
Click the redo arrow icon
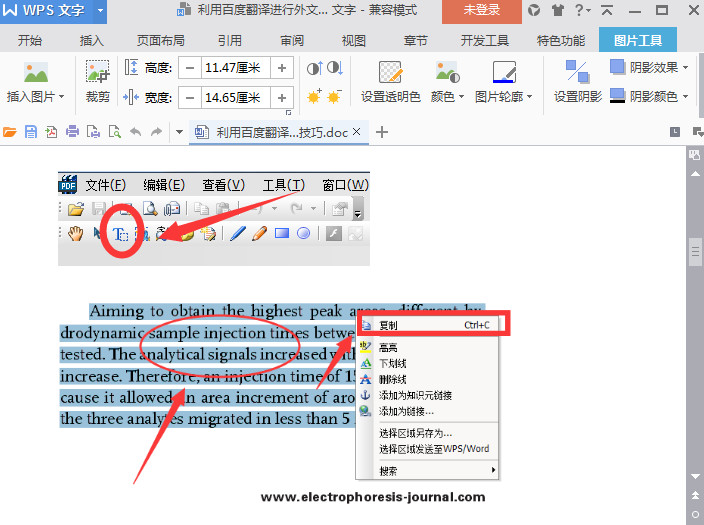156,132
